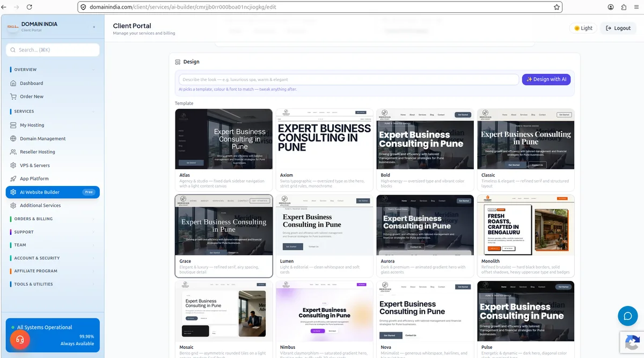The image size is (644, 358).
Task: Open the browser profile account icon
Action: point(611,7)
